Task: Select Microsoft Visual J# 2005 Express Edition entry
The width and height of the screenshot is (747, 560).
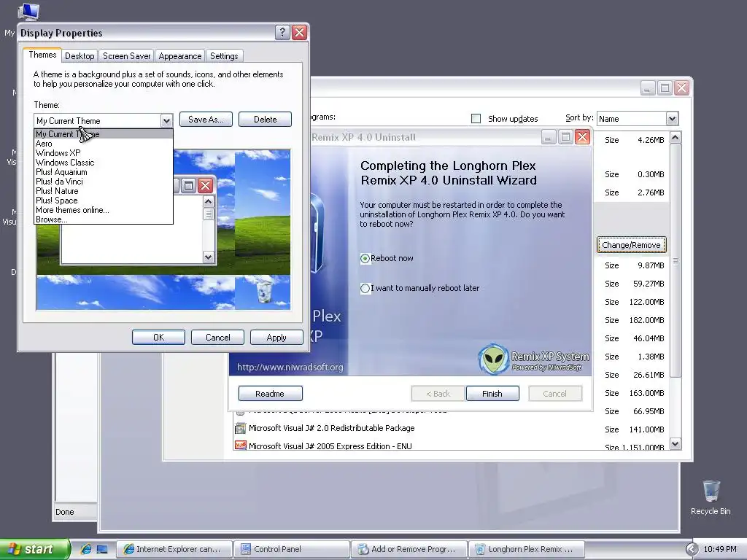Action: (x=330, y=446)
